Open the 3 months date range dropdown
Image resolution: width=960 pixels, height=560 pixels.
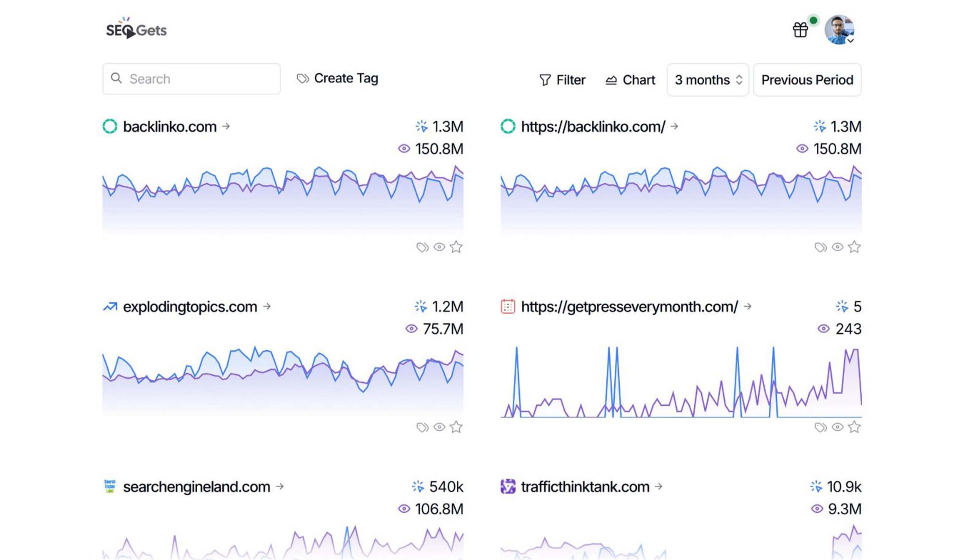[x=708, y=80]
